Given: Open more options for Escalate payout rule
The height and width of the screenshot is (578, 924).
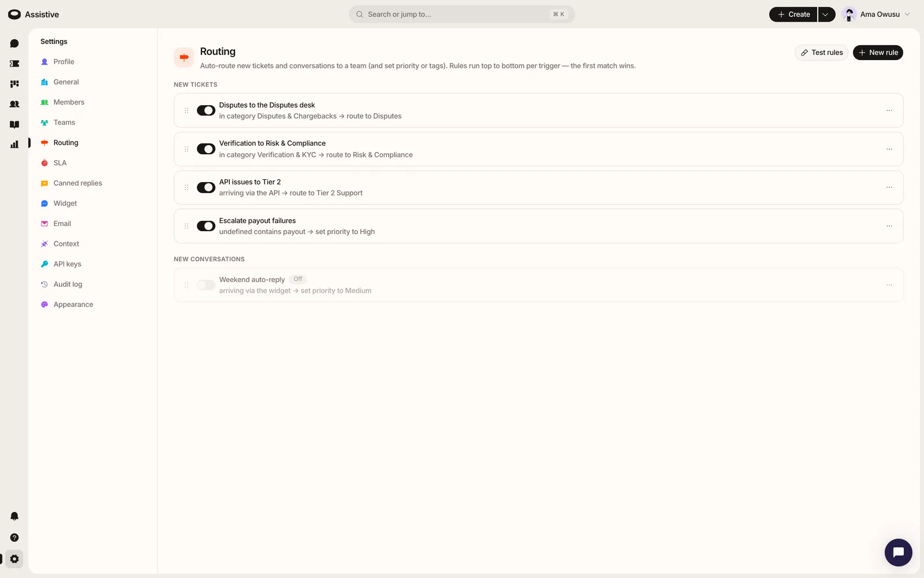Looking at the screenshot, I should pyautogui.click(x=889, y=226).
